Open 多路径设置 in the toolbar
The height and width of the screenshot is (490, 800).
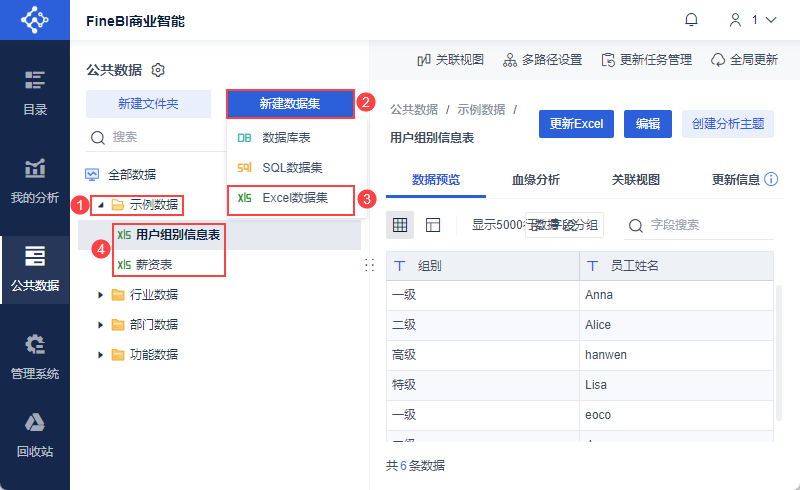point(542,60)
